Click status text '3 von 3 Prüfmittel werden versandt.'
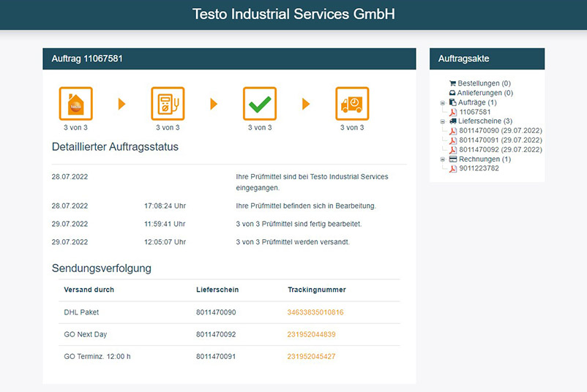The height and width of the screenshot is (392, 587). pos(293,242)
